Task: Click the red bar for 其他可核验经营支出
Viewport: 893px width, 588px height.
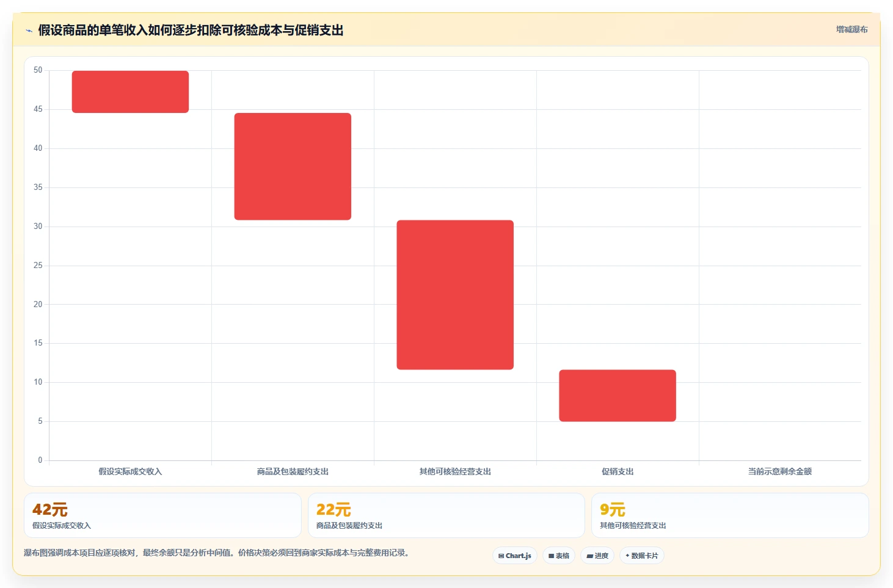Action: 455,295
